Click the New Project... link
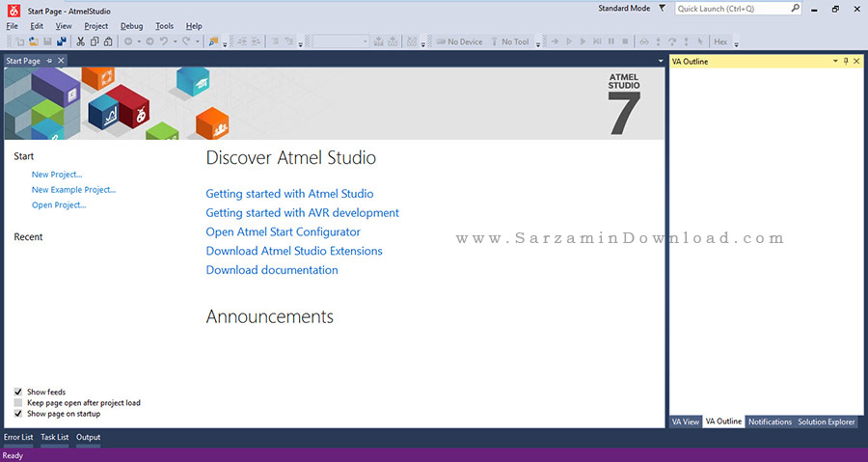 click(57, 175)
